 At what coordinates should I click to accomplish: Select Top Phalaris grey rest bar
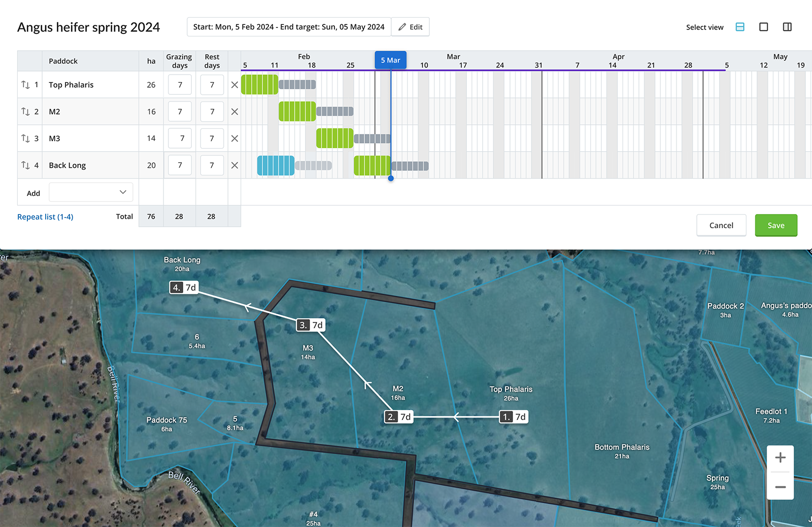[297, 85]
